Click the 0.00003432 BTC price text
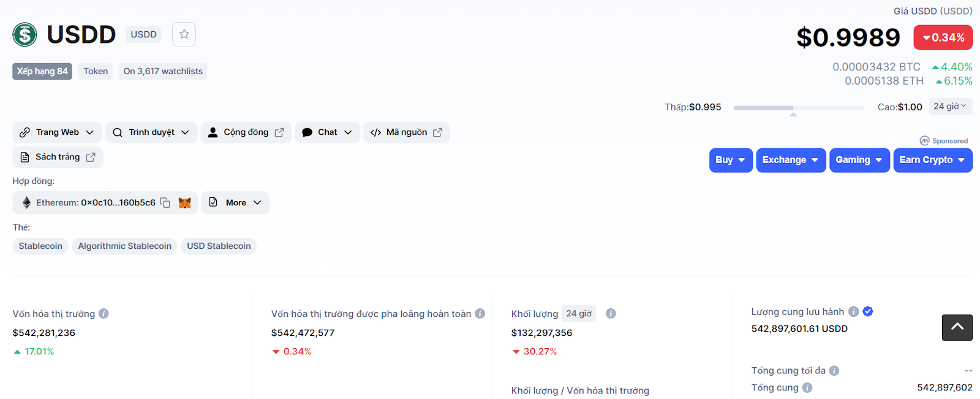The image size is (980, 399). 876,67
